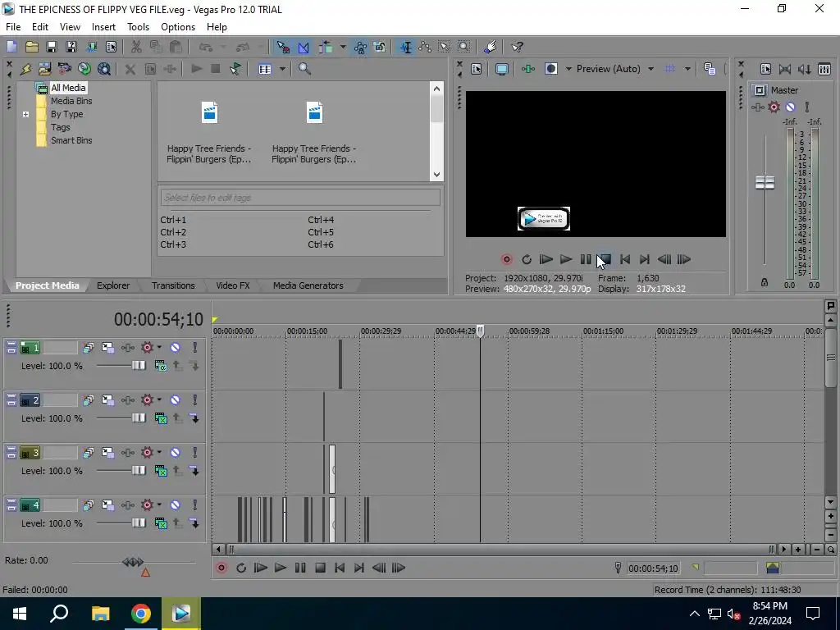Click Stop button under video preview

tap(605, 259)
